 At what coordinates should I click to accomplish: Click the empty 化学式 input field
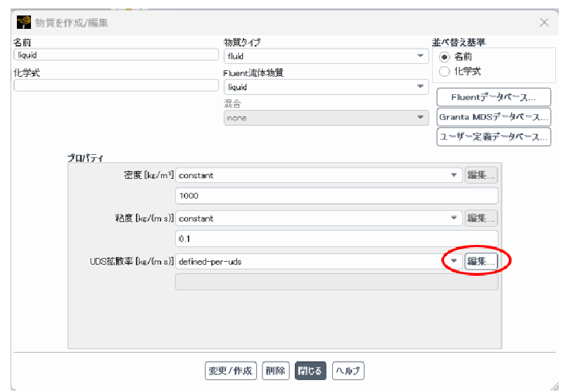click(116, 85)
